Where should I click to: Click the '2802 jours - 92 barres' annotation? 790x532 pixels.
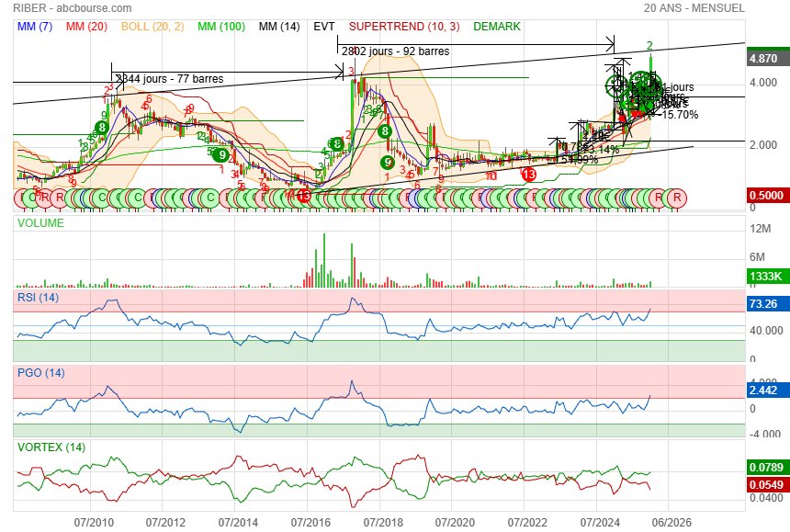396,51
